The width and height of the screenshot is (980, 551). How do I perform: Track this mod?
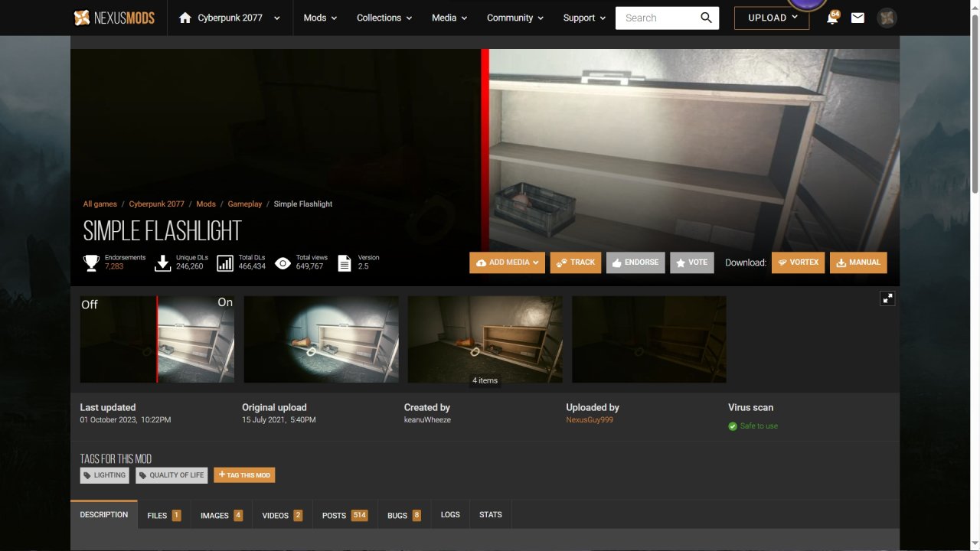point(576,262)
